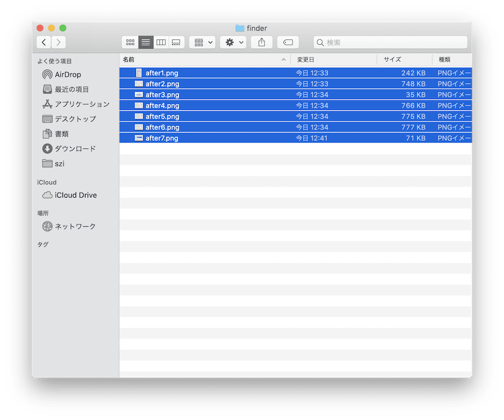
Task: Click the after5.png file icon
Action: [139, 116]
